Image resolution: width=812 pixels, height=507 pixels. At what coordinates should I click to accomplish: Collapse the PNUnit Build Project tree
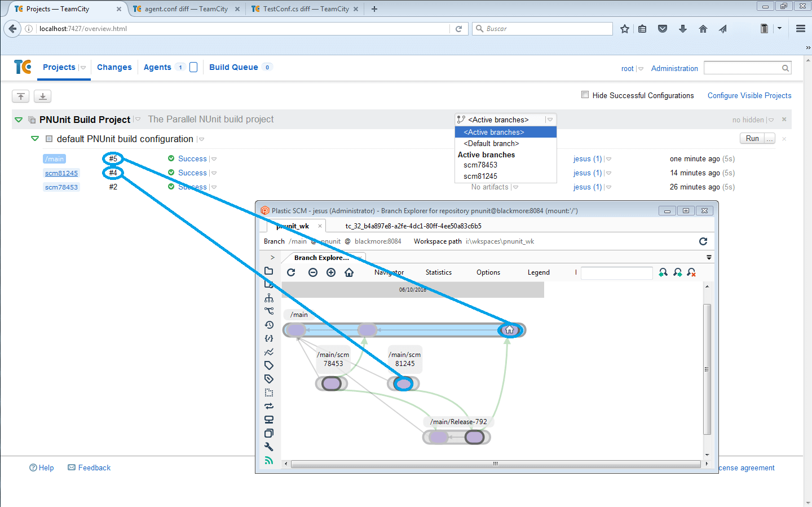19,120
